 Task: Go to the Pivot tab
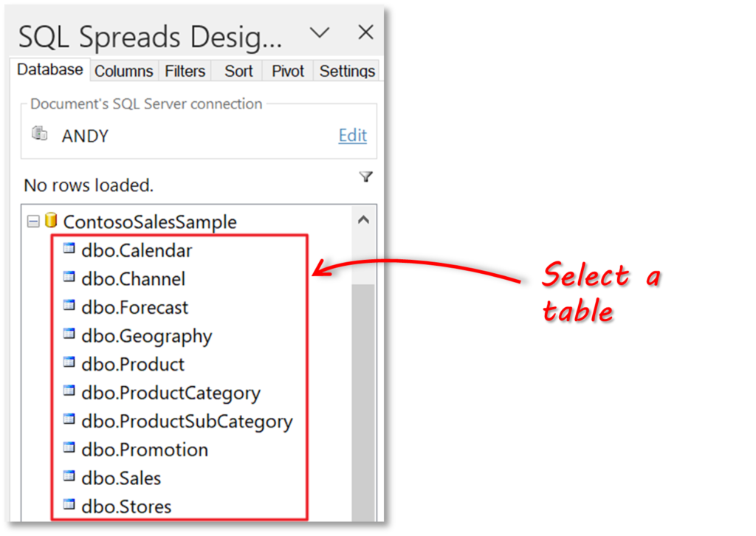point(288,71)
